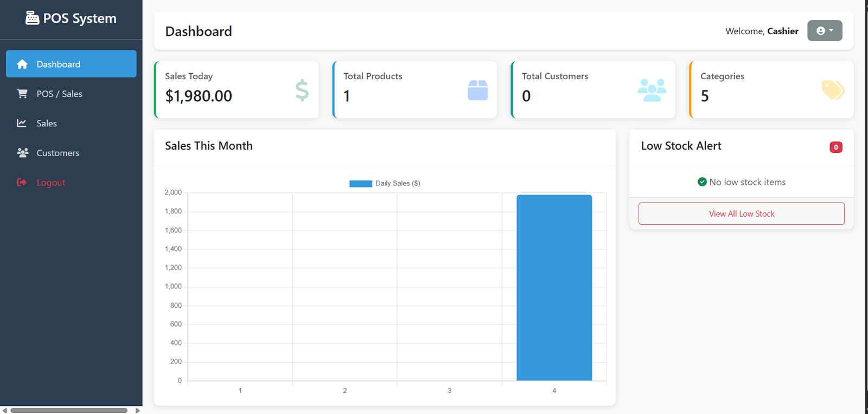Click the home icon beside Dashboard
This screenshot has height=414, width=868.
pyautogui.click(x=22, y=64)
